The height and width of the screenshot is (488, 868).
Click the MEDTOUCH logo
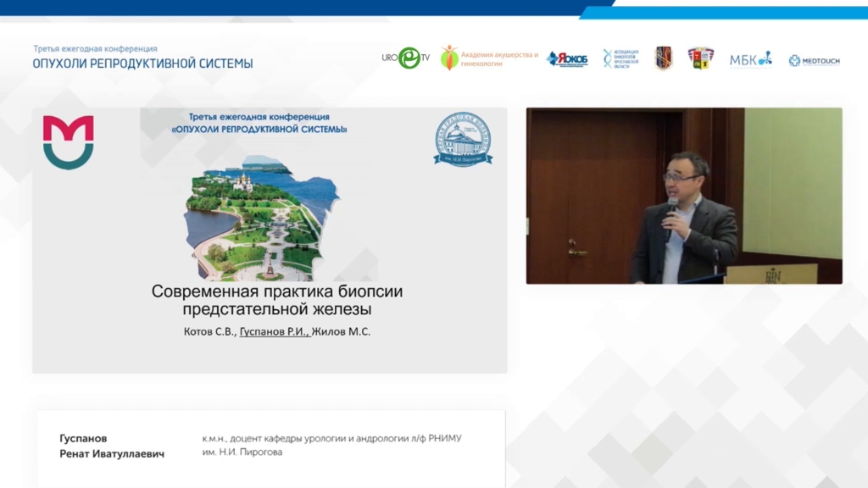click(x=814, y=60)
